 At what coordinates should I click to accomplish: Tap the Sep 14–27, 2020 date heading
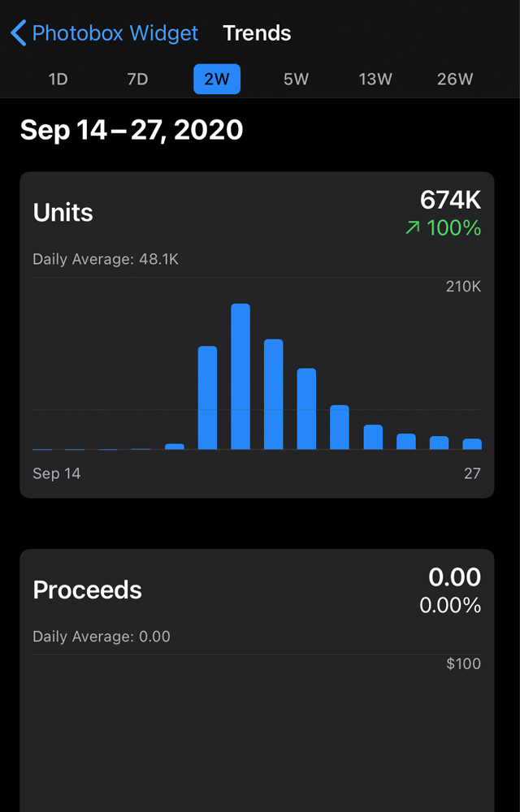(132, 130)
